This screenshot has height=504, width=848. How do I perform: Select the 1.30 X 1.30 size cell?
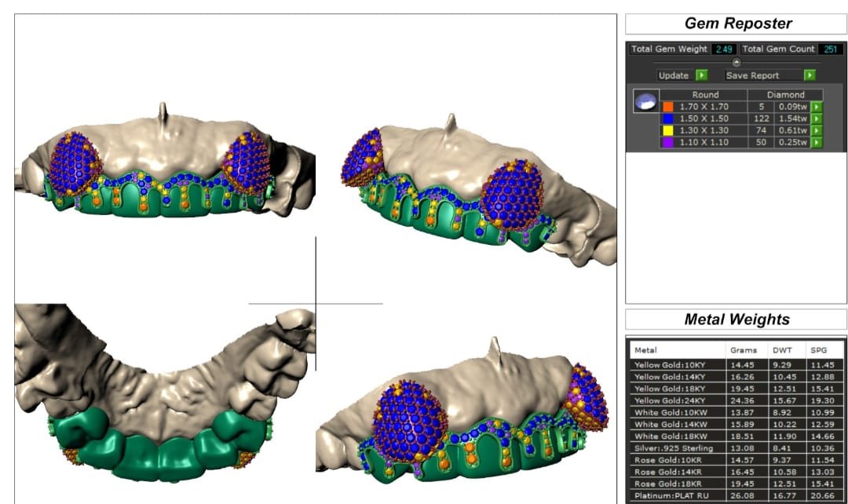click(x=704, y=130)
